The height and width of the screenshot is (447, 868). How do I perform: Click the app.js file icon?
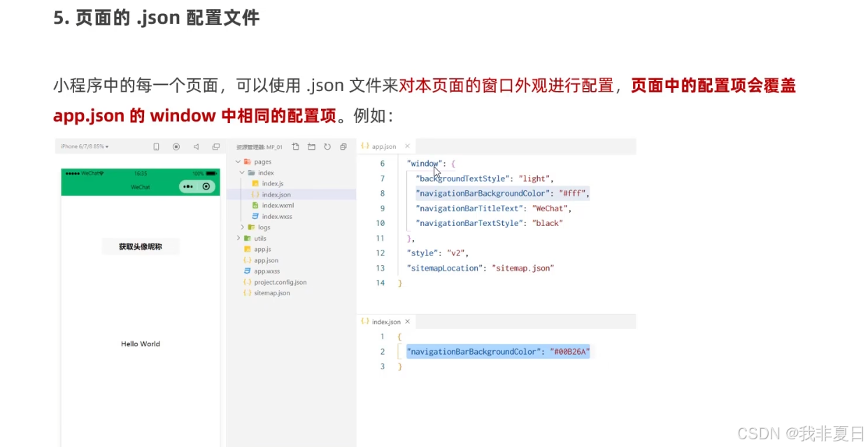[x=247, y=249]
